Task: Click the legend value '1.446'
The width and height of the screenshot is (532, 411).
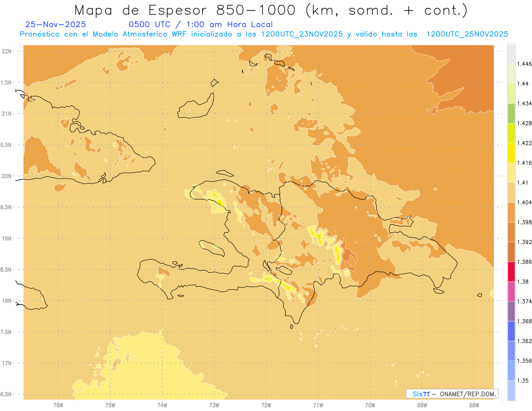Action: (x=524, y=64)
